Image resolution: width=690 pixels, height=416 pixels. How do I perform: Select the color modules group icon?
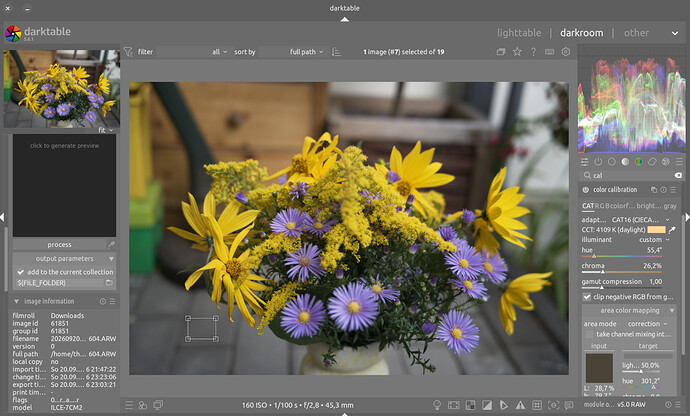coord(639,162)
